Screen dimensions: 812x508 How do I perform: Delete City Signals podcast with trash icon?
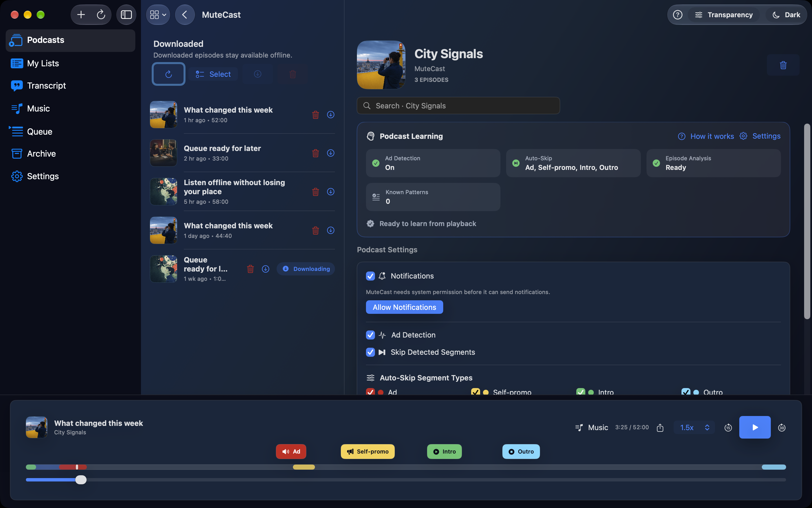click(x=783, y=65)
